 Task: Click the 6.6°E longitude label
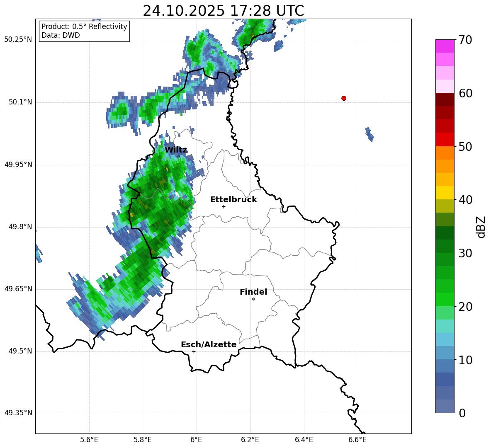357,440
